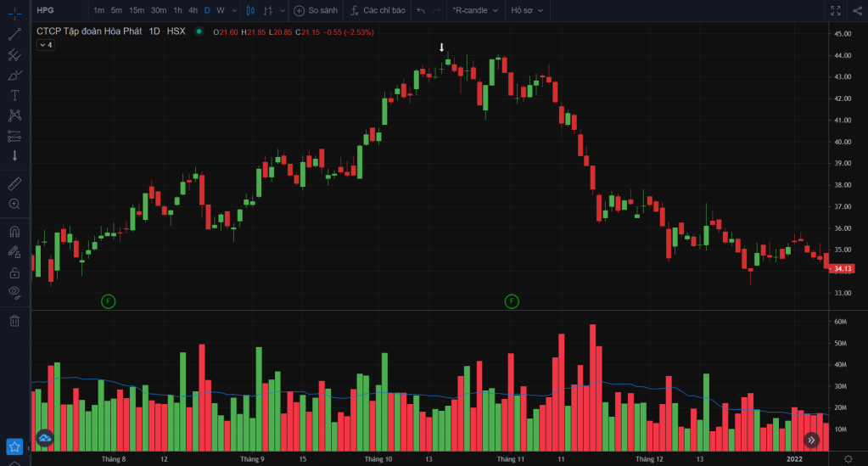Select the brush drawing tool
868x466 pixels.
(x=14, y=75)
